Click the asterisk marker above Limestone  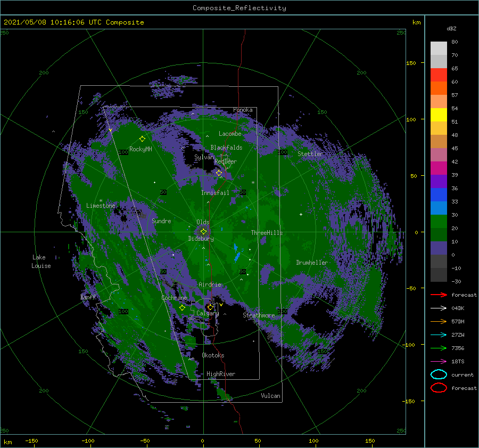pos(101,201)
